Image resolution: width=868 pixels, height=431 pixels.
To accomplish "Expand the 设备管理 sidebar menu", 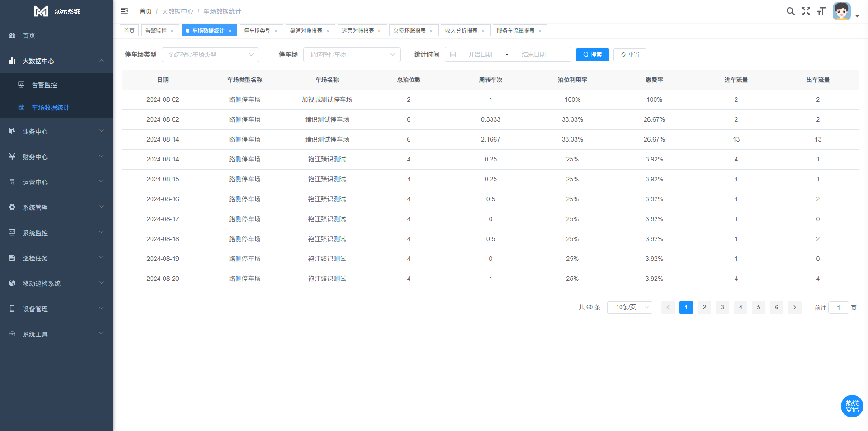I will [57, 309].
